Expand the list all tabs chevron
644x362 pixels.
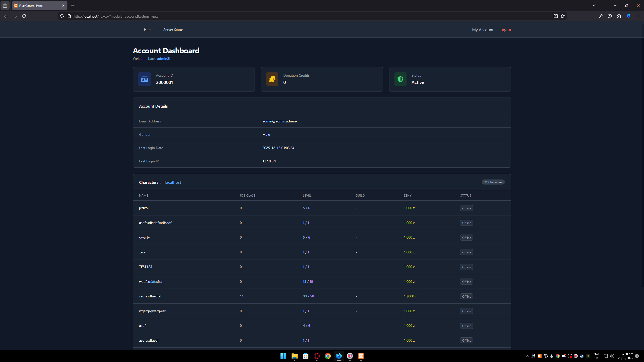(x=594, y=6)
